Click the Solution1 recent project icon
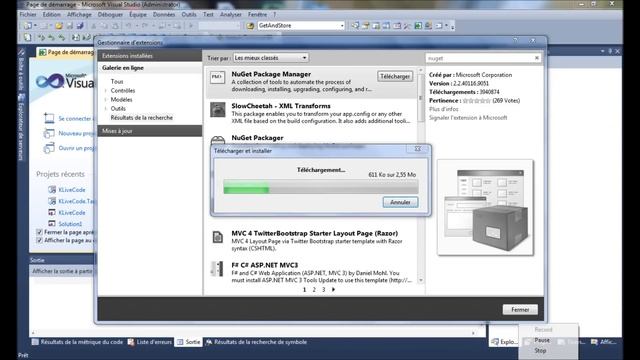This screenshot has height=360, width=640. tap(52, 223)
